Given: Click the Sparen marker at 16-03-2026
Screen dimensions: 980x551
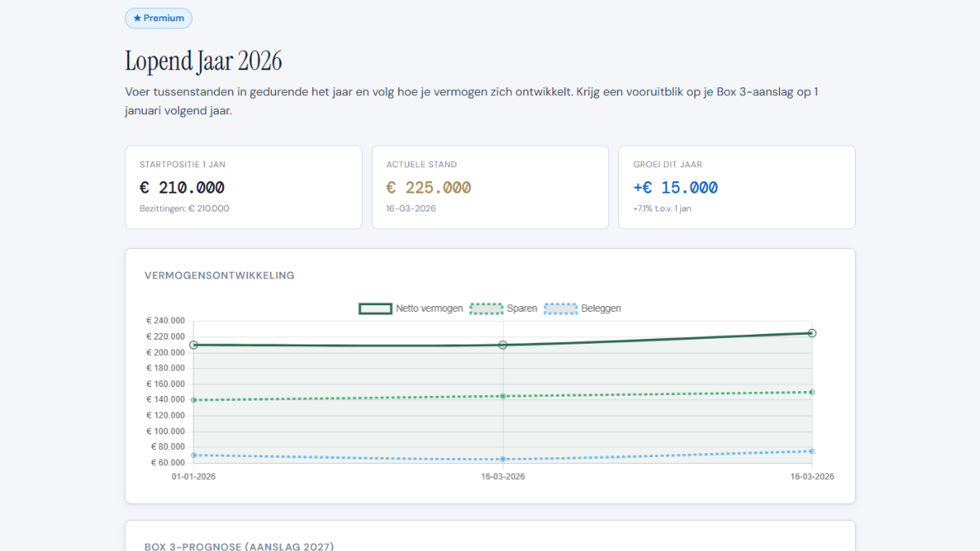Looking at the screenshot, I should [x=503, y=395].
